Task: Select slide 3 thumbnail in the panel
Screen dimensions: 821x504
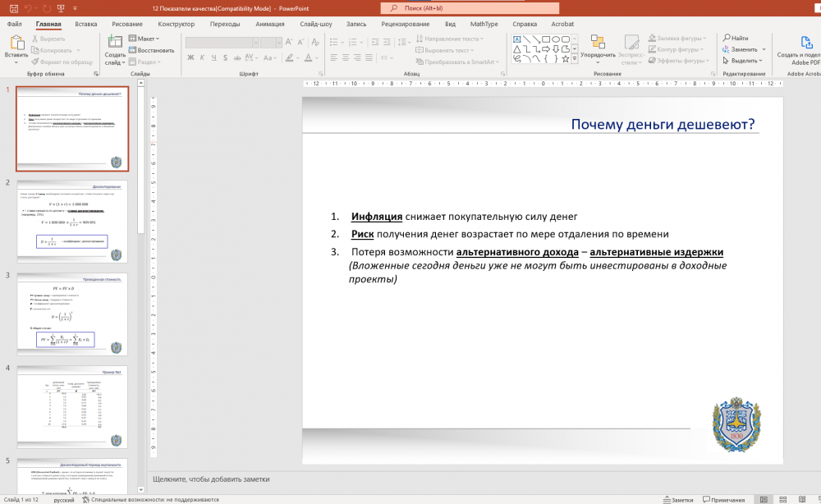Action: pos(72,314)
